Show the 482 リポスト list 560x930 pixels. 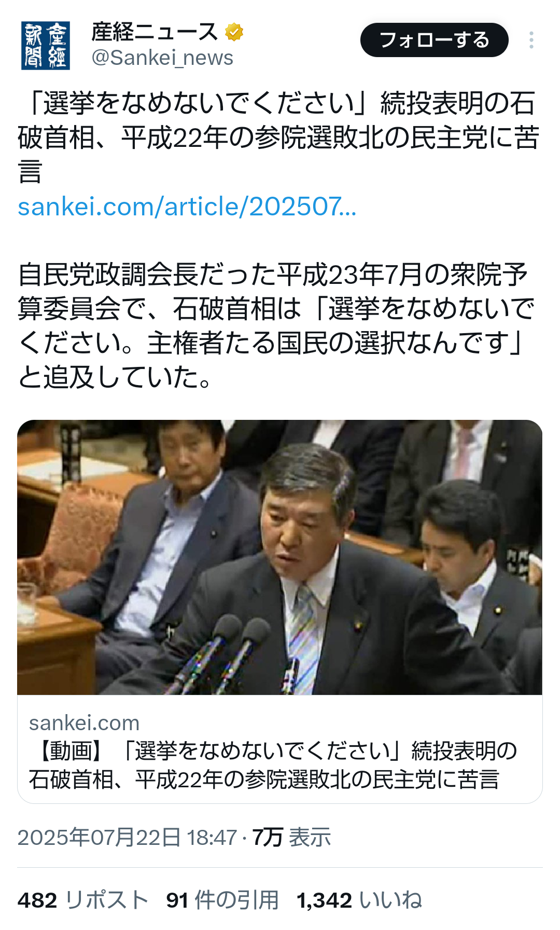(83, 900)
